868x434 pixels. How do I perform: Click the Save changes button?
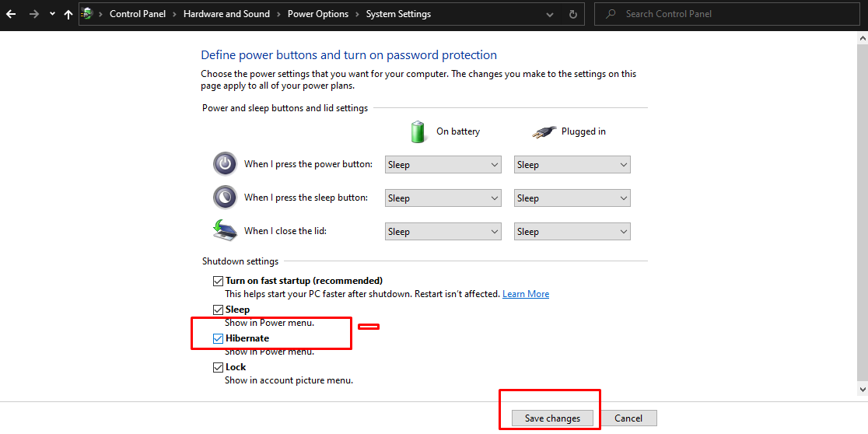click(552, 418)
